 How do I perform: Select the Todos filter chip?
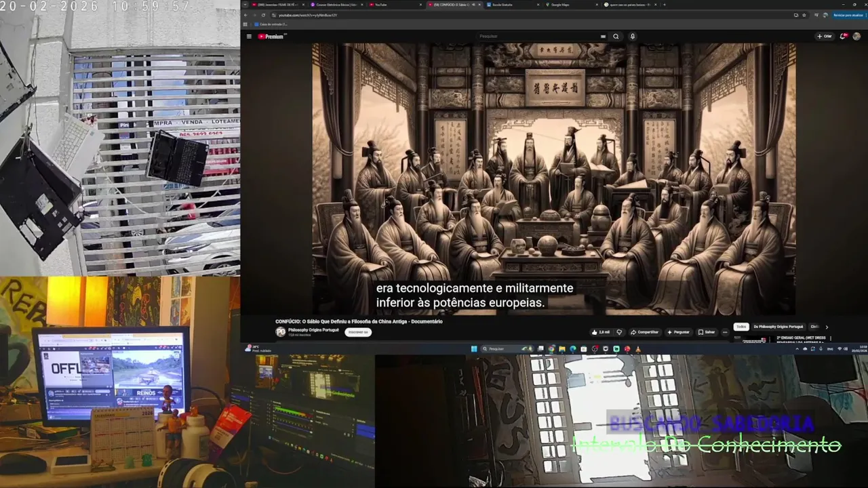[741, 327]
